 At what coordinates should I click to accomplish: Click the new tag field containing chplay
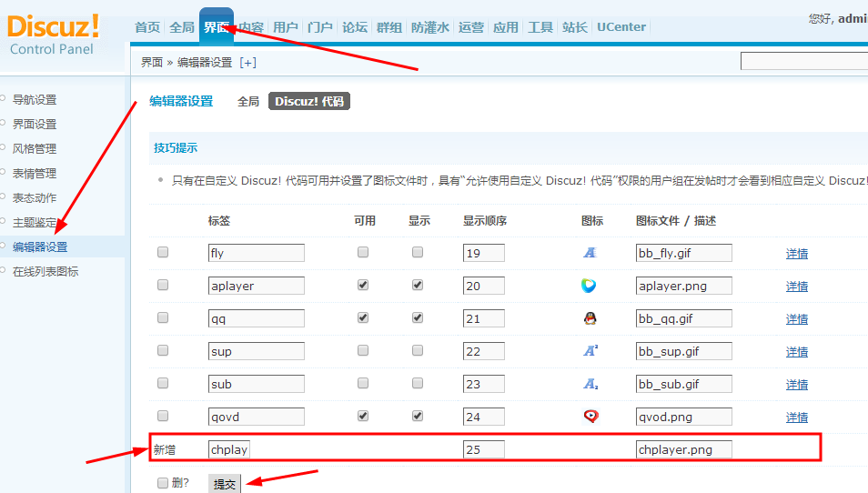tap(229, 449)
